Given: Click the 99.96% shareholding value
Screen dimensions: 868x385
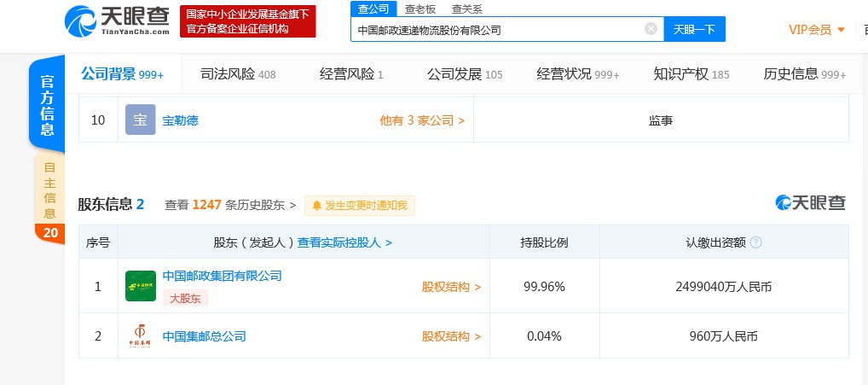Looking at the screenshot, I should click(x=544, y=287).
